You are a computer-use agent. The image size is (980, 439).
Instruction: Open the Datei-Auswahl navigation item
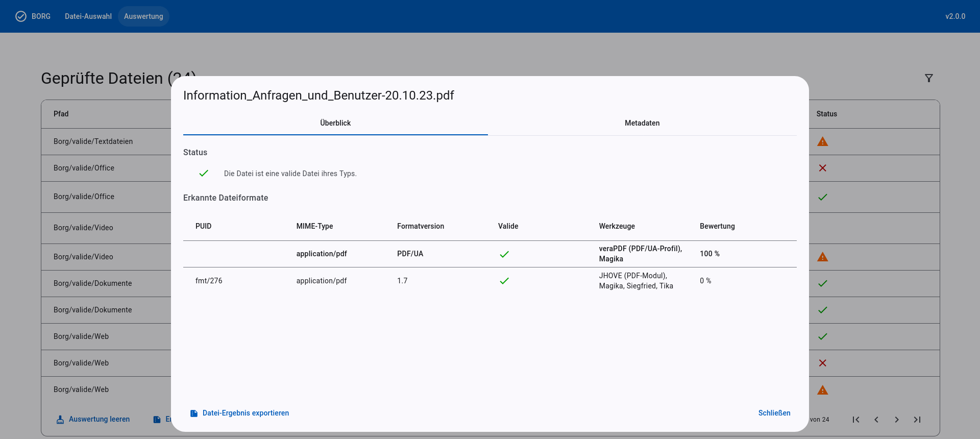point(88,16)
